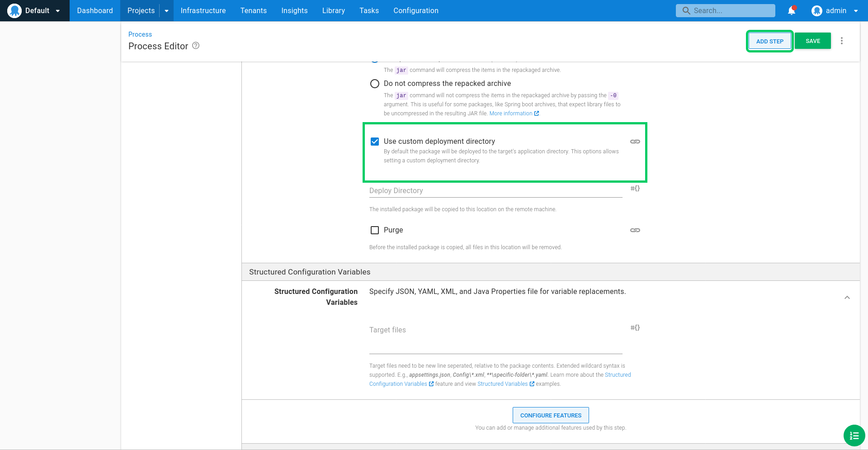Insert variable into Deploy Directory field
Image resolution: width=868 pixels, height=450 pixels.
[635, 189]
